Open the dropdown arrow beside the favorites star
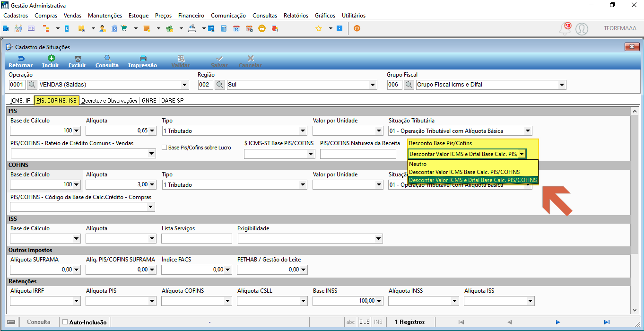This screenshot has width=644, height=331. coord(331,28)
